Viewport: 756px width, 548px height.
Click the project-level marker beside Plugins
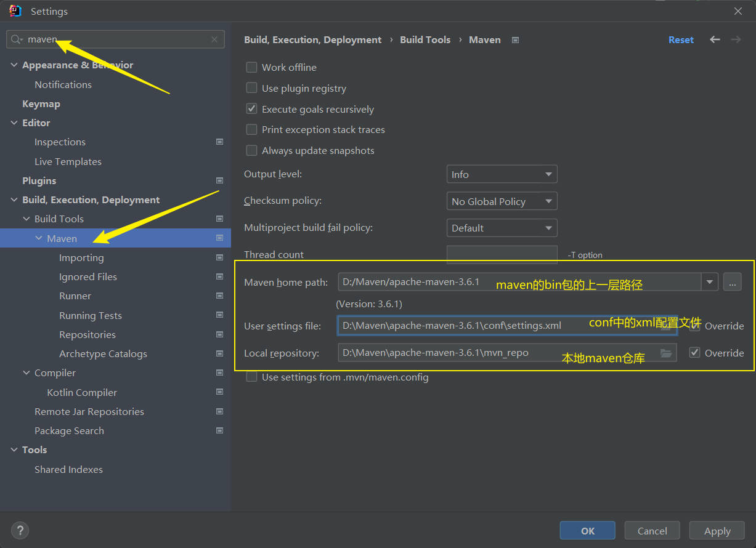point(219,180)
